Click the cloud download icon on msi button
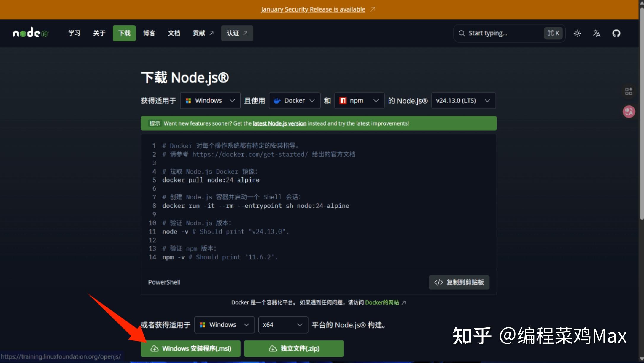The height and width of the screenshot is (363, 644). click(155, 348)
